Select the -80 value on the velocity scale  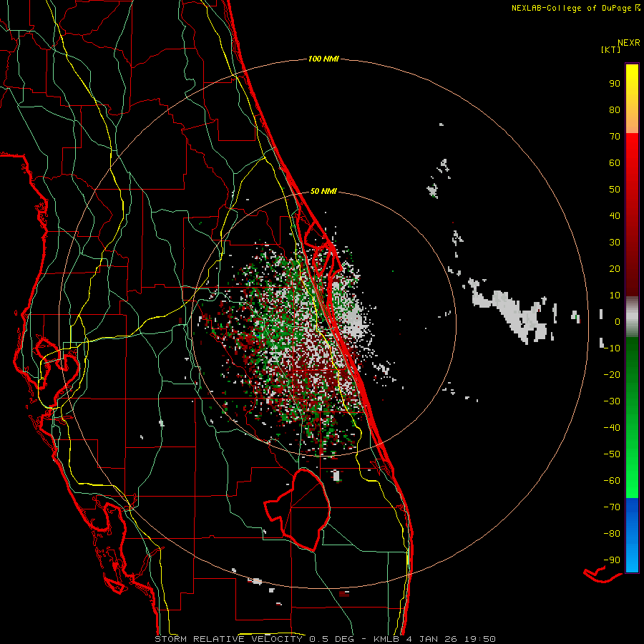pos(612,534)
